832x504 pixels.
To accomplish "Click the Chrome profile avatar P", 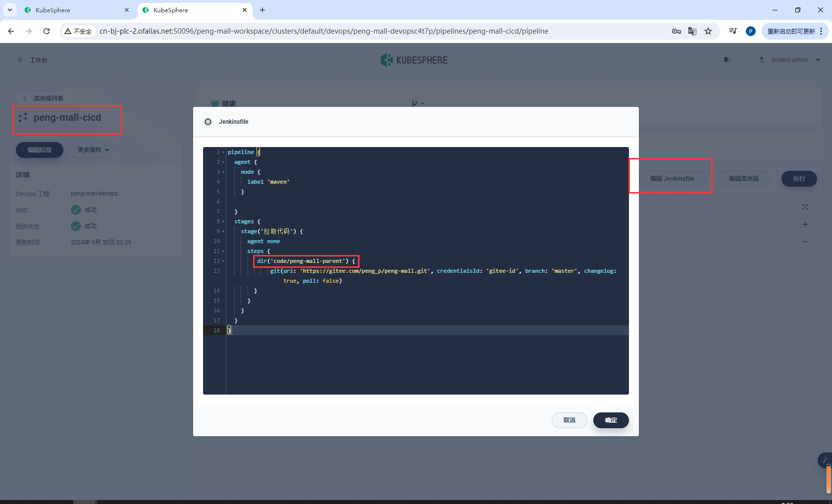I will (x=751, y=31).
